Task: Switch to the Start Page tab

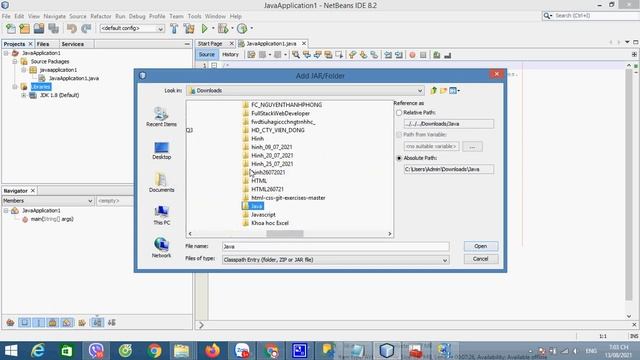Action: (x=210, y=43)
